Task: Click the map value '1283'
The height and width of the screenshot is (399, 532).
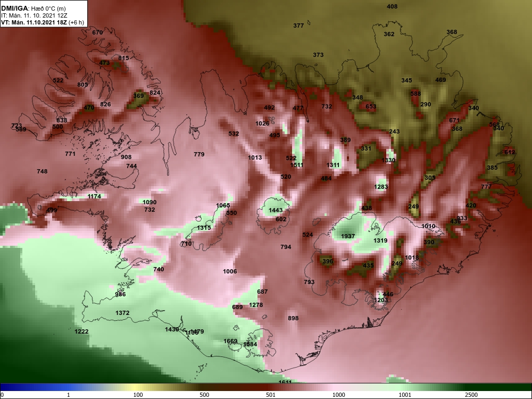Action: [381, 187]
